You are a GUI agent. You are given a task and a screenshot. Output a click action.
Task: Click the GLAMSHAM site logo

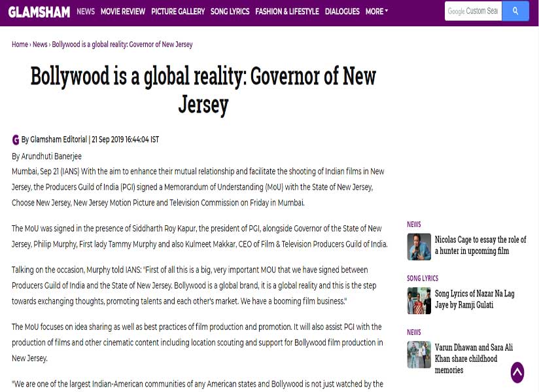(x=39, y=12)
